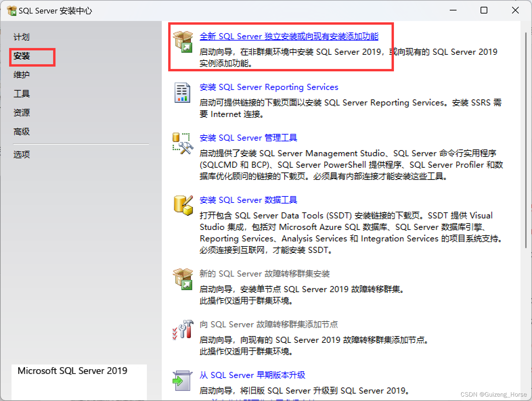Click the failover cluster installation box icon
The height and width of the screenshot is (401, 532).
(183, 279)
